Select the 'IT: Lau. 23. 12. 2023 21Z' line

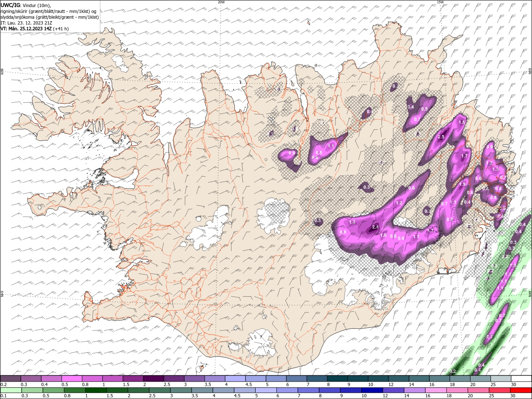click(x=27, y=23)
